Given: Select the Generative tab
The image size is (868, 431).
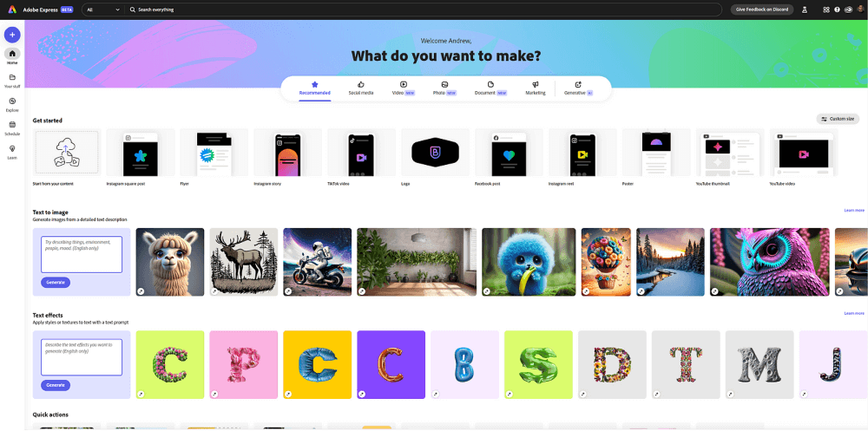Looking at the screenshot, I should (x=578, y=88).
